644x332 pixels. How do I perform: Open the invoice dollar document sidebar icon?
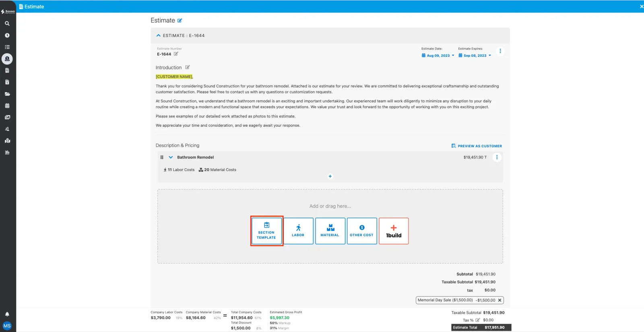[x=7, y=82]
